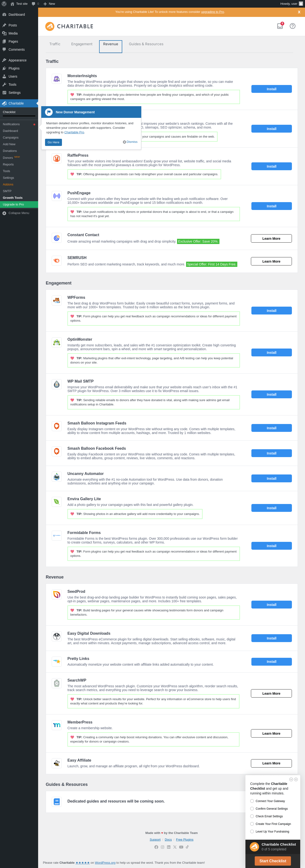
Task: Select the Connect Your Gateway checklist circle
Action: coord(252,801)
